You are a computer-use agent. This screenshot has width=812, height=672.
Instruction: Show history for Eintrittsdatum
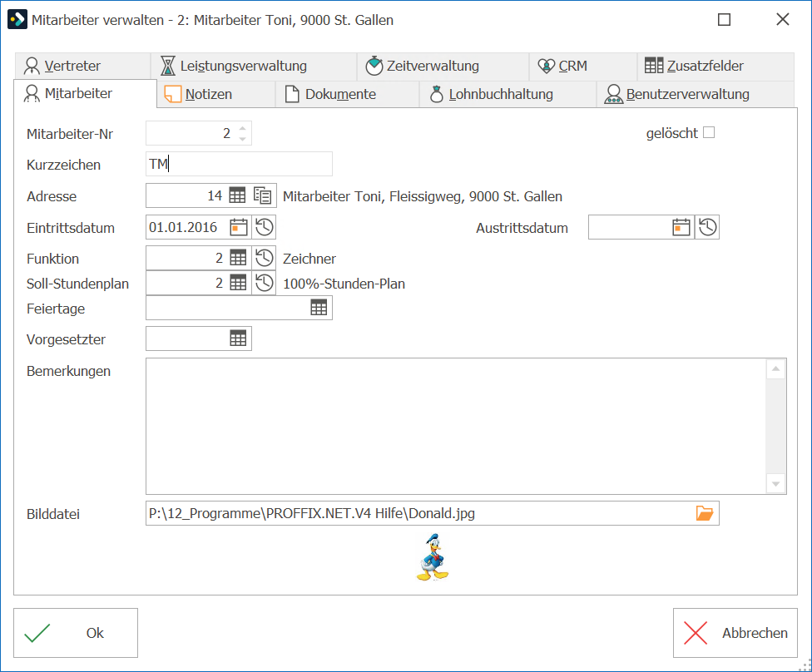[x=264, y=227]
